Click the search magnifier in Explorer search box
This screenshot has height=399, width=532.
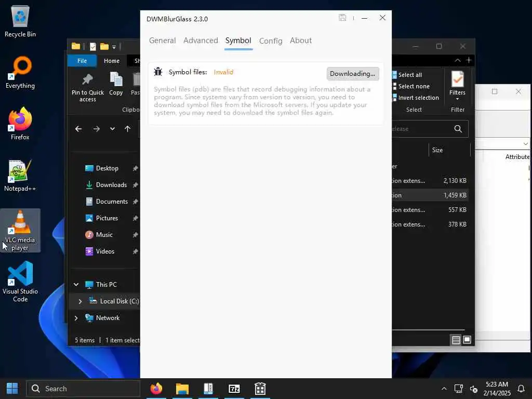pos(458,129)
